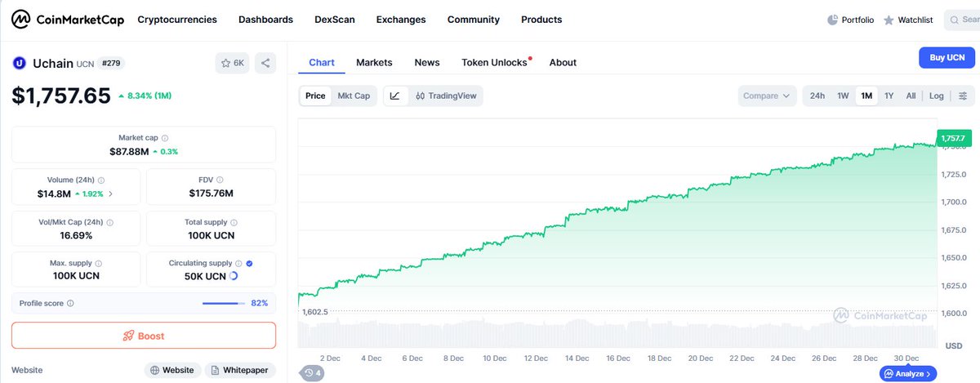Click the Boost button
The image size is (980, 383).
pyautogui.click(x=144, y=336)
